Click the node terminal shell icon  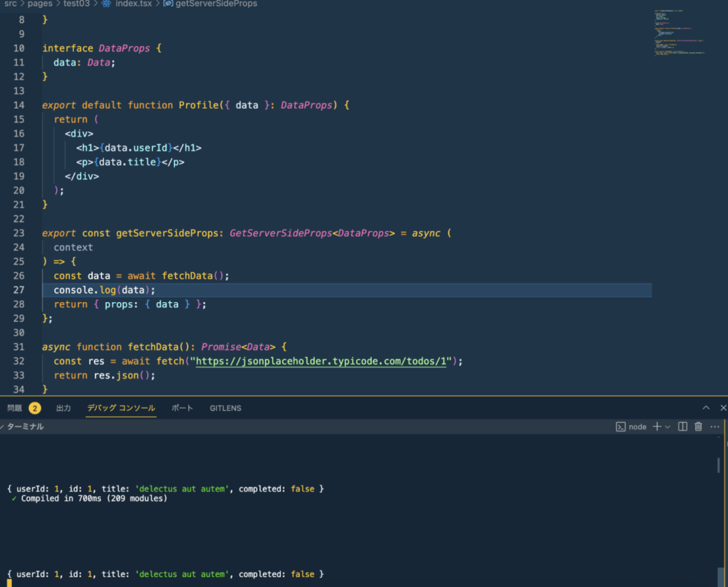click(621, 426)
